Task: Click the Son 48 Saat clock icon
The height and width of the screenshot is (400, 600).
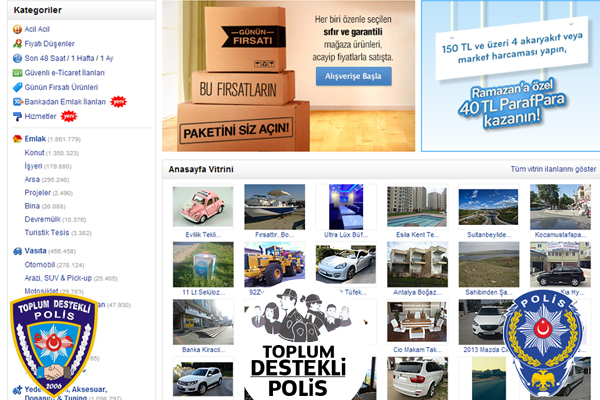Action: (17, 59)
